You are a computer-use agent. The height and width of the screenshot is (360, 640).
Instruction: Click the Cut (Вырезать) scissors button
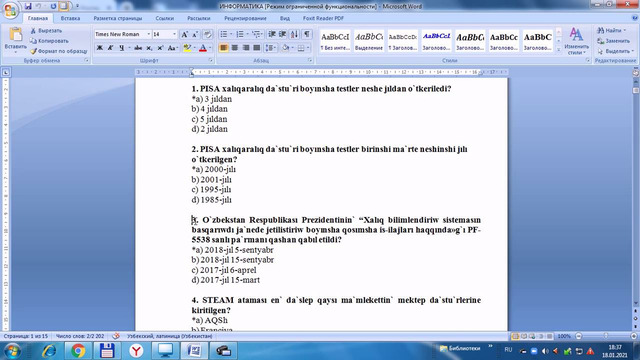click(x=46, y=31)
